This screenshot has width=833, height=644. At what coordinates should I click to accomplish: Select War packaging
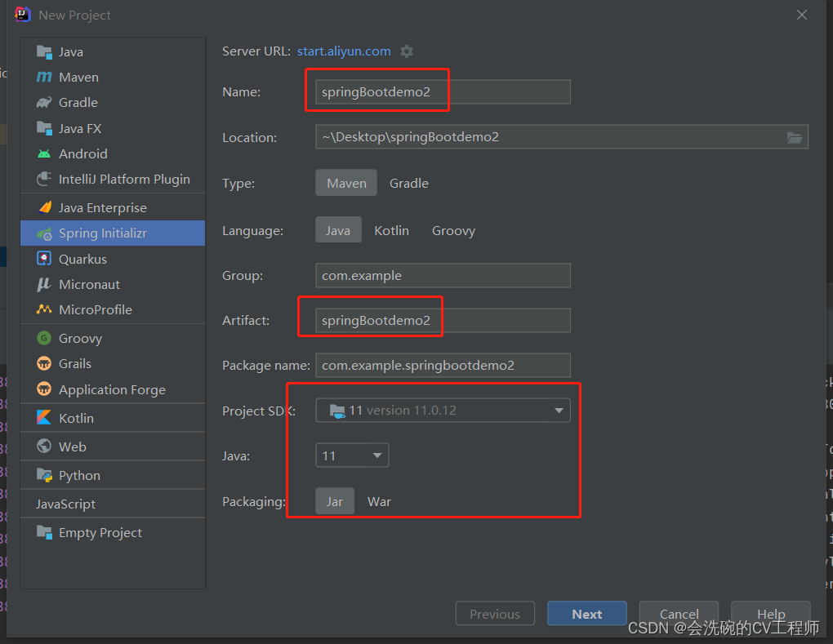point(379,501)
